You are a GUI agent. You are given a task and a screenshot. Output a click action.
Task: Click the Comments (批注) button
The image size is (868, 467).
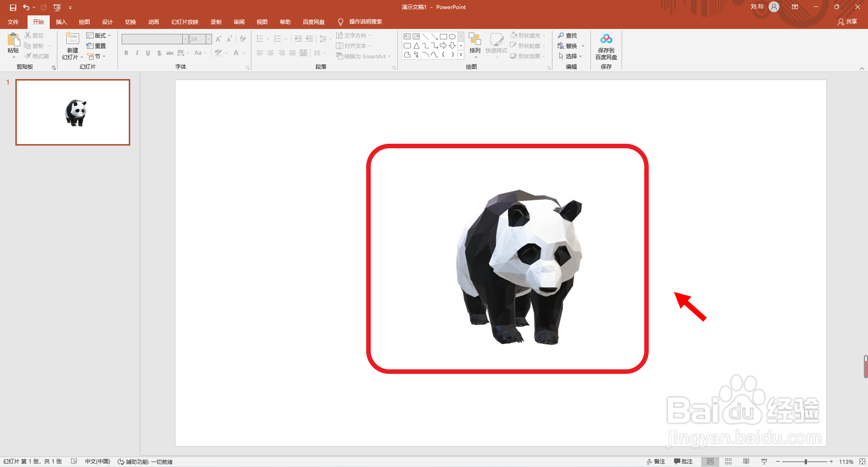[x=684, y=462]
